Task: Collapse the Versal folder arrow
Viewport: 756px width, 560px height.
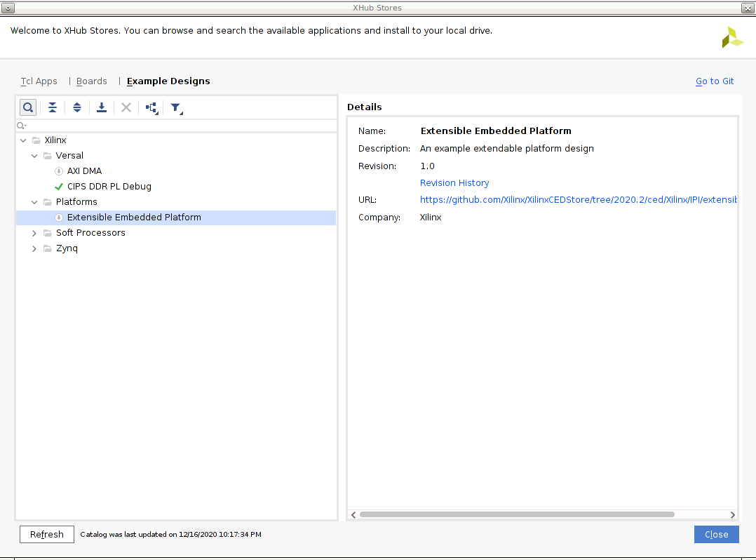Action: (34, 156)
